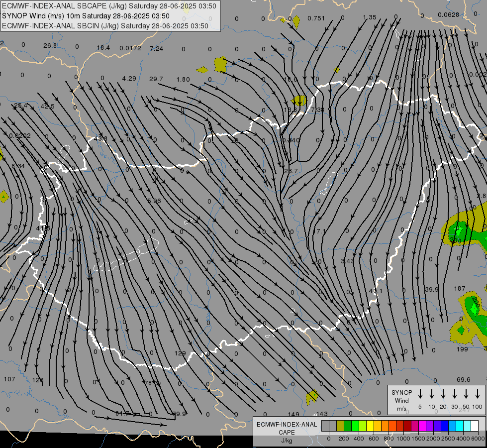
Task: Click the 'ECMWF-INDEX-ANAL CAPE' legend title
Action: tap(287, 429)
